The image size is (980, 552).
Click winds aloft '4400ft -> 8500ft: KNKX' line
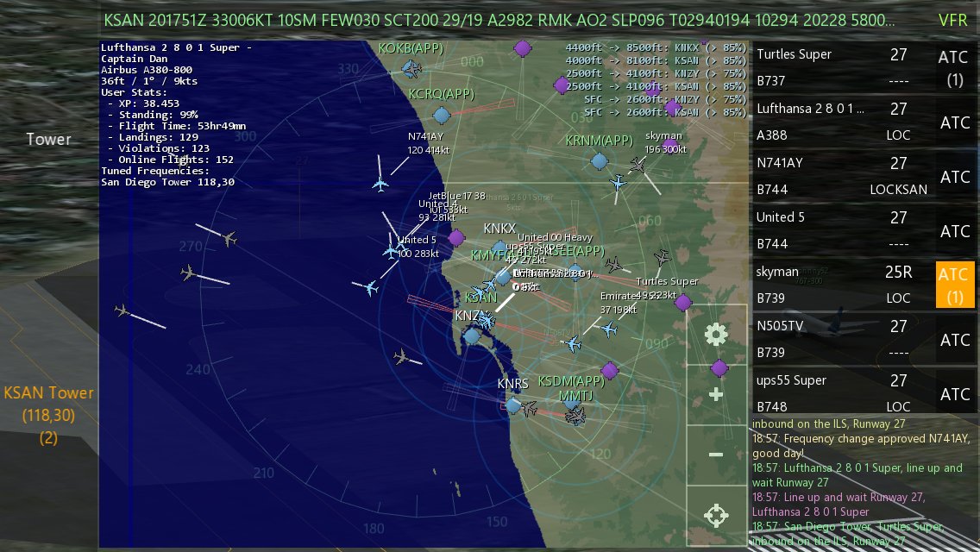click(x=656, y=47)
